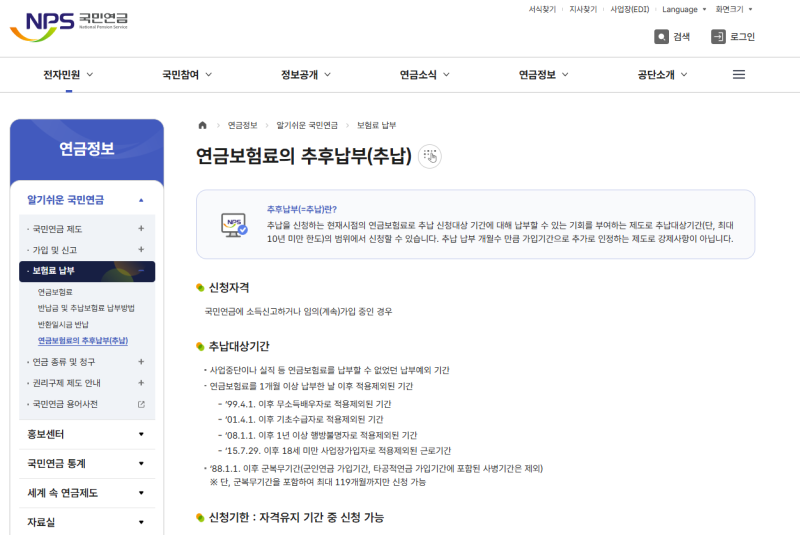Click 보험료 납부 breadcrumb link
Viewport: 800px width, 535px height.
pyautogui.click(x=377, y=125)
